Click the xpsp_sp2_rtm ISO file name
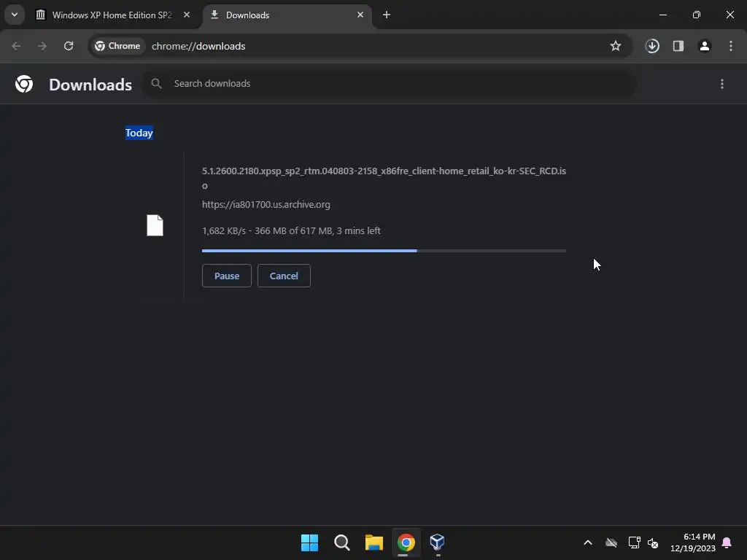Image resolution: width=747 pixels, height=560 pixels. 384,178
